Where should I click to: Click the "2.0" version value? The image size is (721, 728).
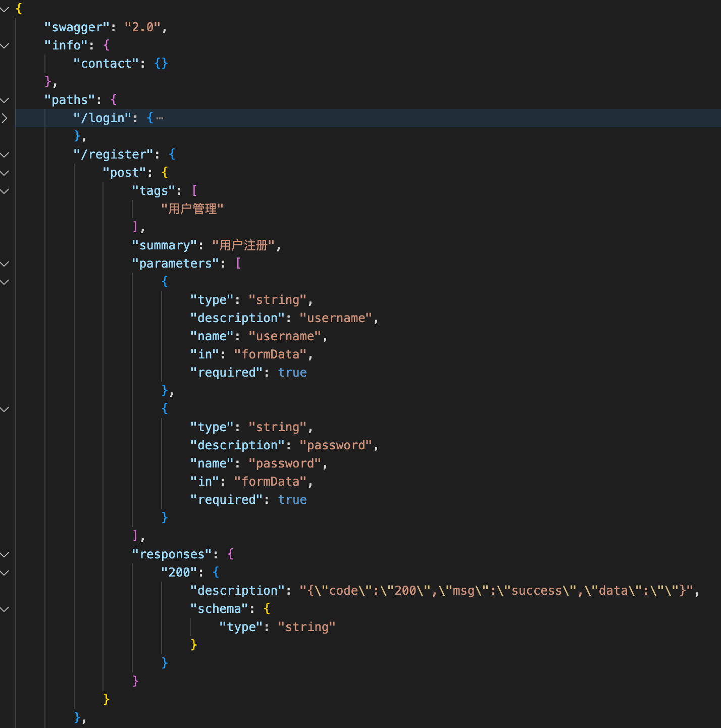pos(142,27)
